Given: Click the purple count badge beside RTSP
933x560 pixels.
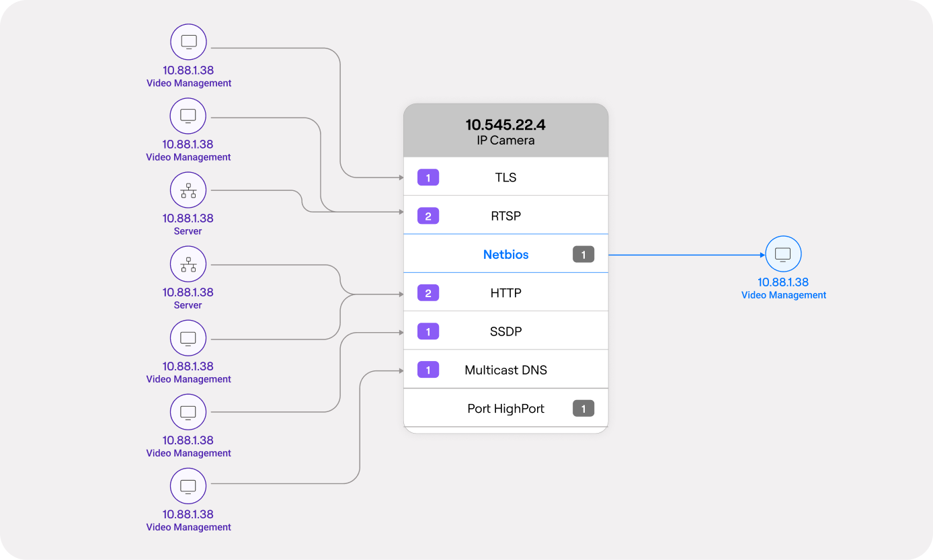Looking at the screenshot, I should 428,216.
